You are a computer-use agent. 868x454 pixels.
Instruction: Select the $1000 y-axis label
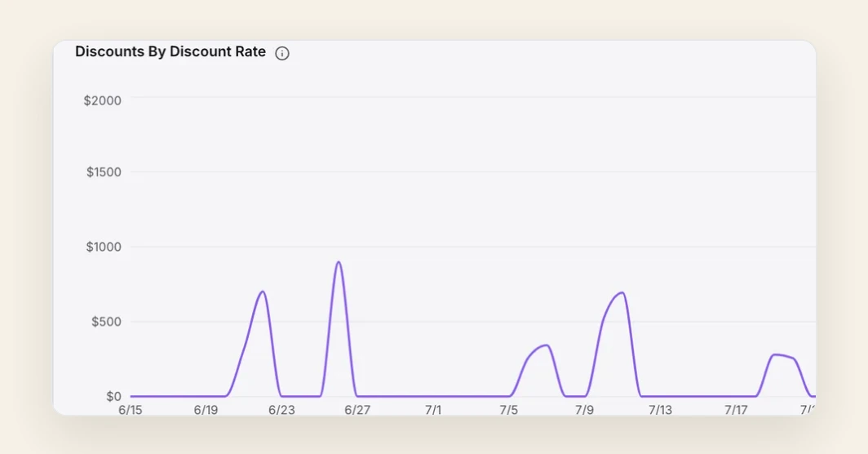pyautogui.click(x=104, y=247)
